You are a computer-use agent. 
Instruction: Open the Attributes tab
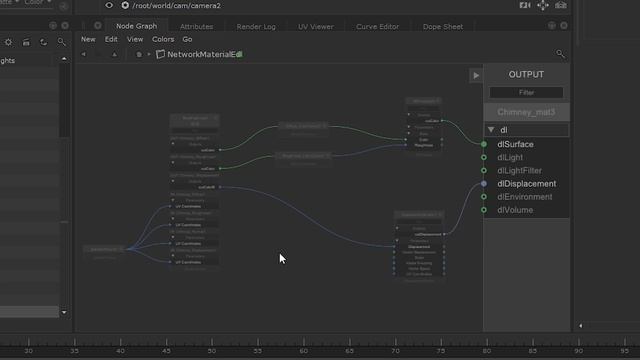click(x=196, y=27)
